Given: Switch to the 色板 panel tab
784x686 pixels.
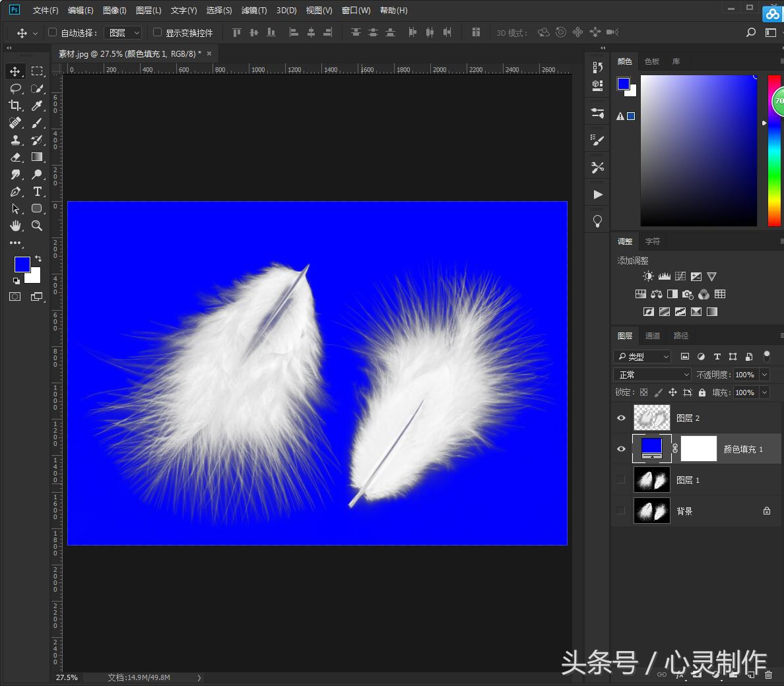Looking at the screenshot, I should coord(652,61).
